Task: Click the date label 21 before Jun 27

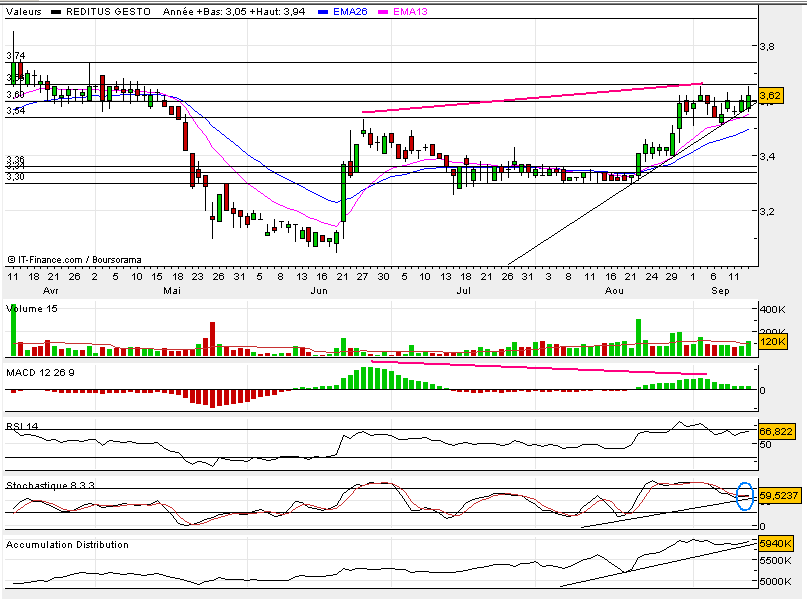Action: click(342, 276)
